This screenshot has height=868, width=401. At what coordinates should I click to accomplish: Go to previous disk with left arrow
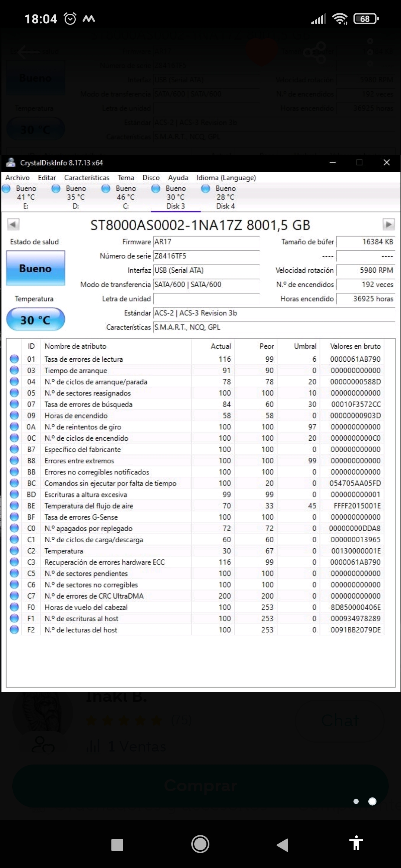coord(13,224)
